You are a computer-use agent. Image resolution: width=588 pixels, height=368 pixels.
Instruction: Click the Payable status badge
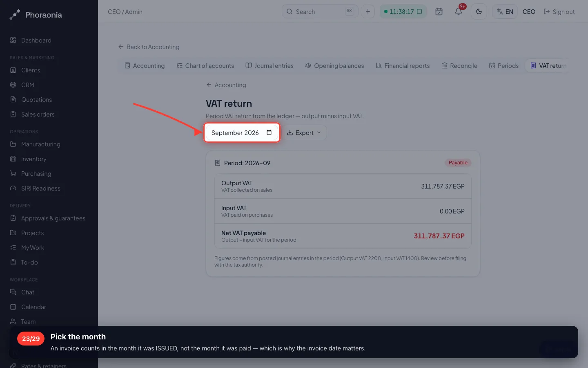point(458,163)
